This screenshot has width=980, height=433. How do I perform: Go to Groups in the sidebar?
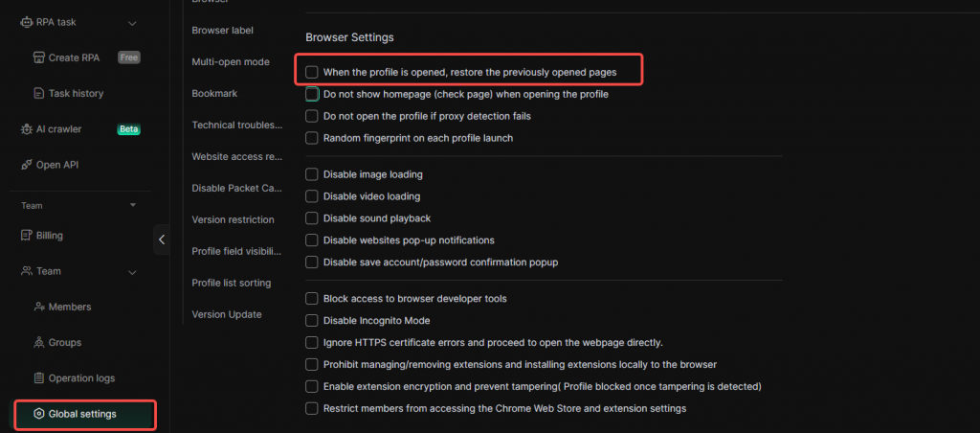[64, 342]
